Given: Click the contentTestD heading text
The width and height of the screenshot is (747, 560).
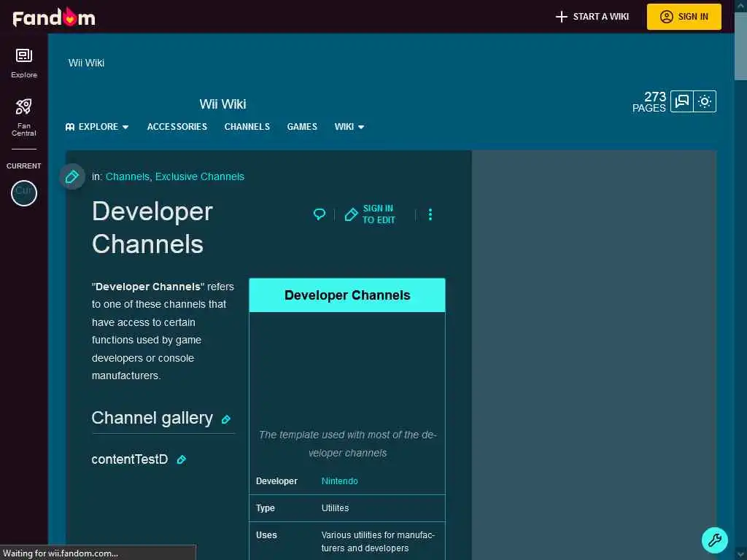Looking at the screenshot, I should click(x=130, y=459).
